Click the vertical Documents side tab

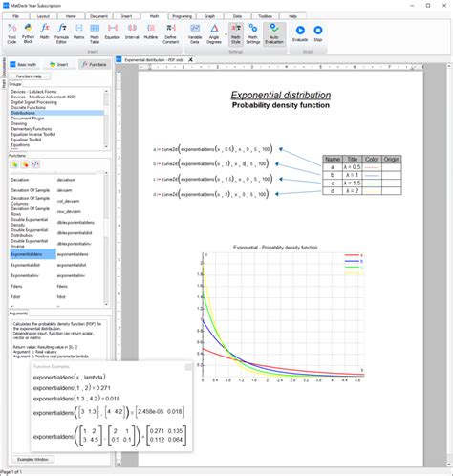[4, 68]
